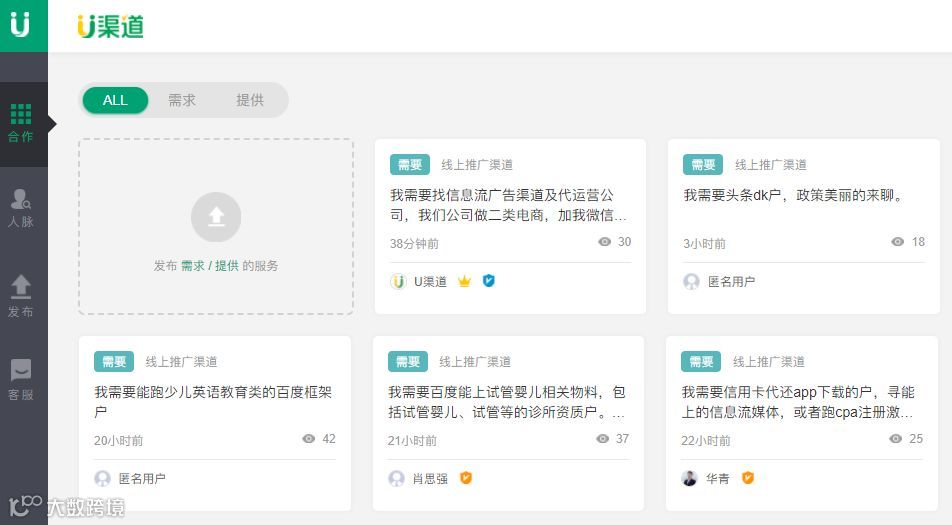952x525 pixels.
Task: Click 华青's profile photo
Action: (x=690, y=478)
